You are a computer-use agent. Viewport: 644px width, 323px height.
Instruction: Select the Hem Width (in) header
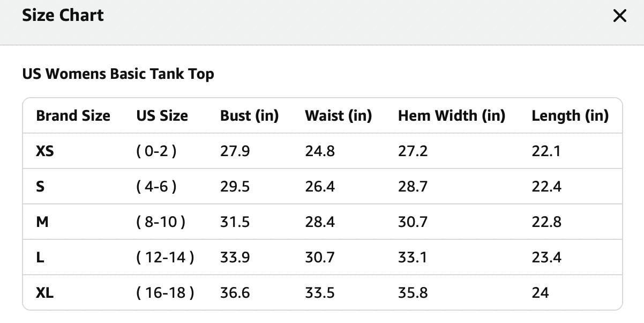coord(452,116)
